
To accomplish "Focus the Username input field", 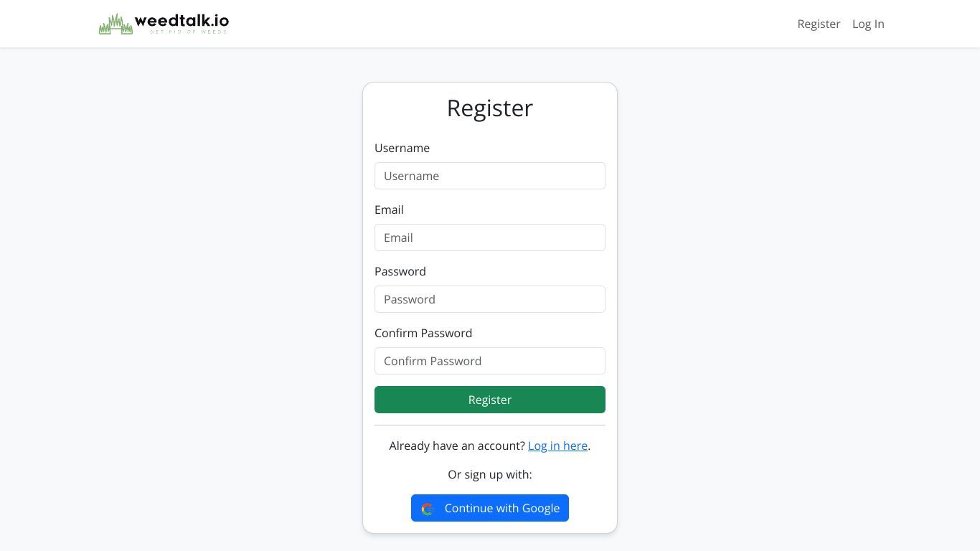I will (x=490, y=176).
